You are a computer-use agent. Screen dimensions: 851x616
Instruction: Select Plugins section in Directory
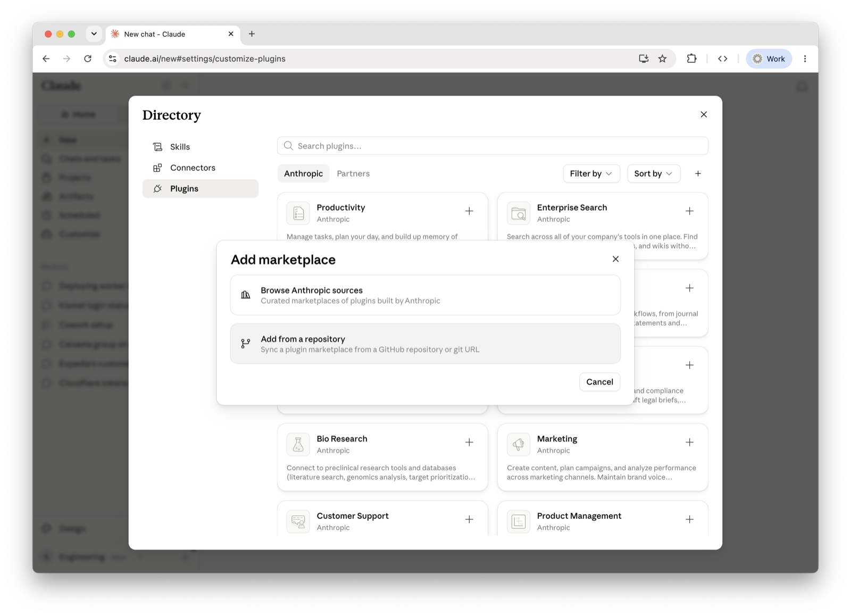[201, 188]
